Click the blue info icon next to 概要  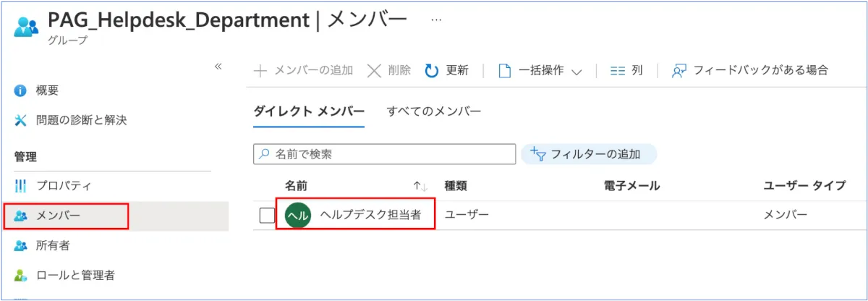tap(20, 91)
